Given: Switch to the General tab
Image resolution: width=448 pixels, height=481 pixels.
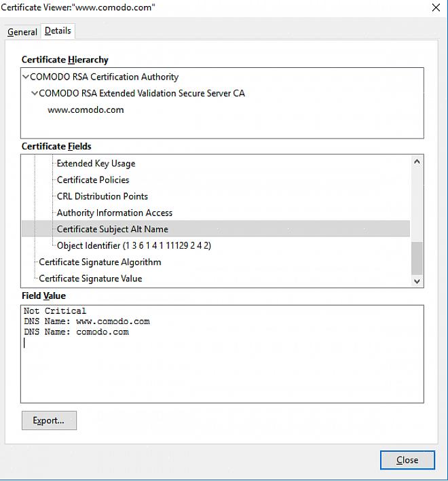Looking at the screenshot, I should 22,32.
